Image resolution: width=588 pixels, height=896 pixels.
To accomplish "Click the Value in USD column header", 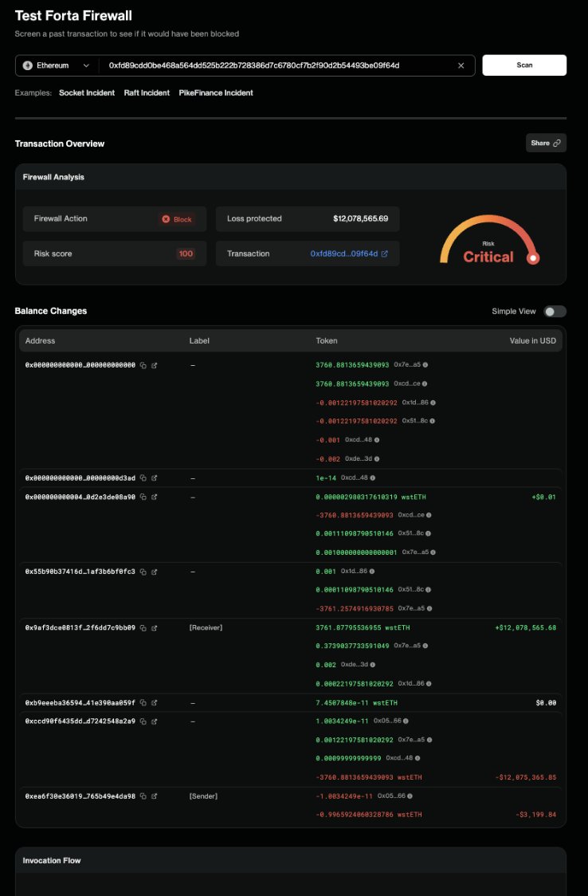I will 532,340.
